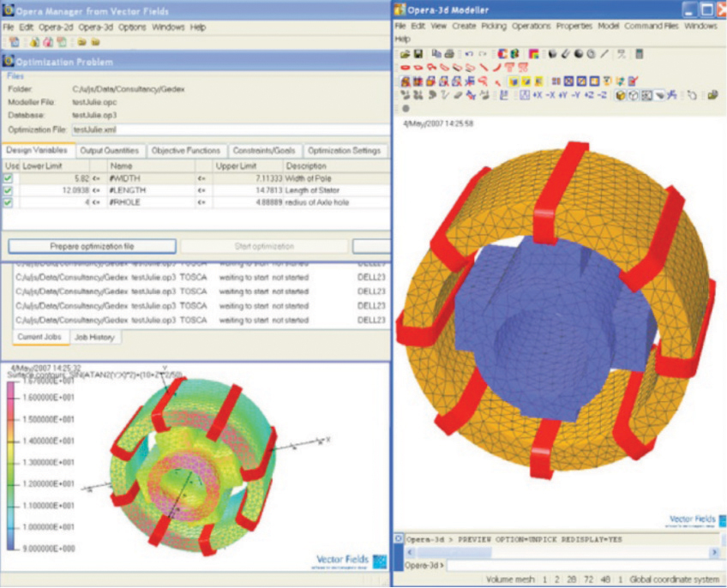Click the Save icon in Modeller toolbar

click(417, 53)
